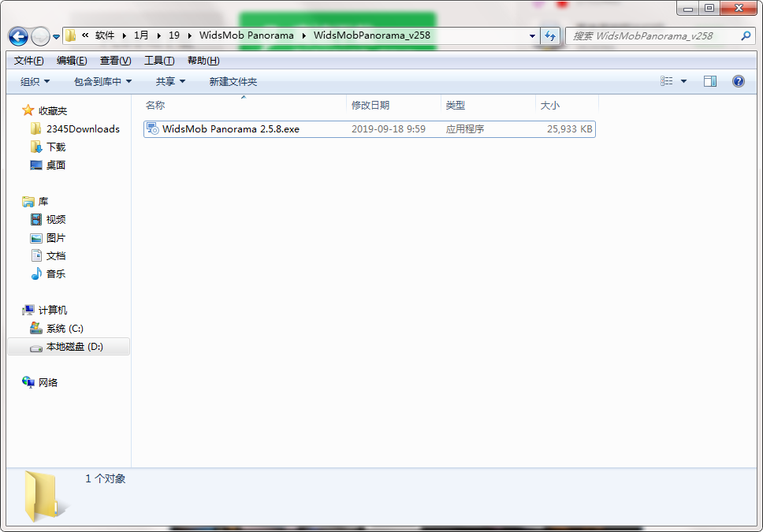
Task: Open 桌面 in favorites
Action: pos(55,165)
